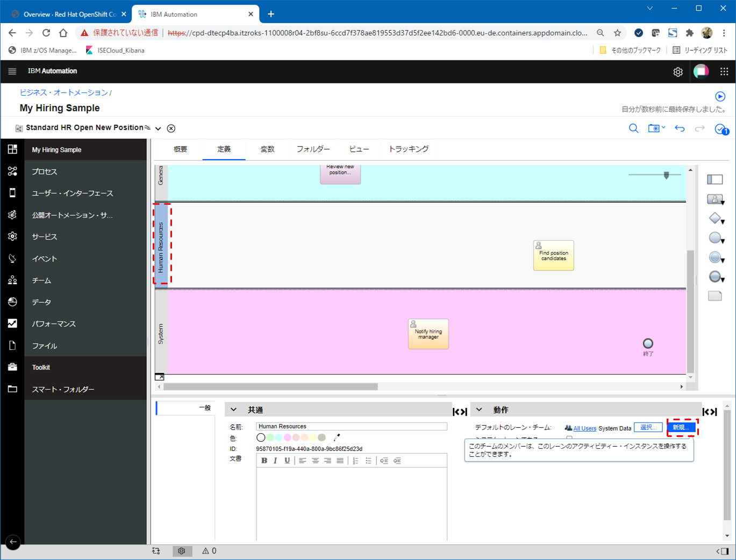
Task: Select the note tool in the palette
Action: click(714, 296)
